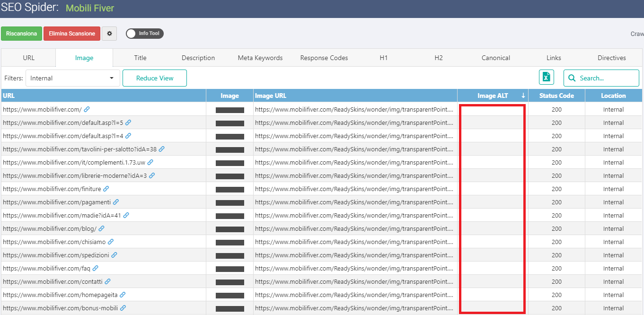The image size is (644, 315).
Task: Open link icon beside spedizioni URL
Action: tap(114, 255)
